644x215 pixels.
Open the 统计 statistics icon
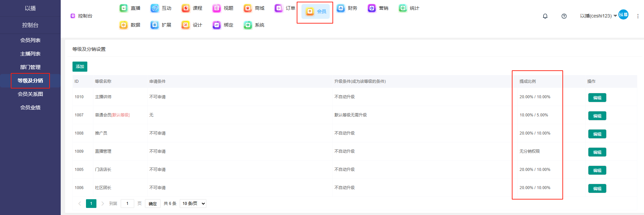403,8
